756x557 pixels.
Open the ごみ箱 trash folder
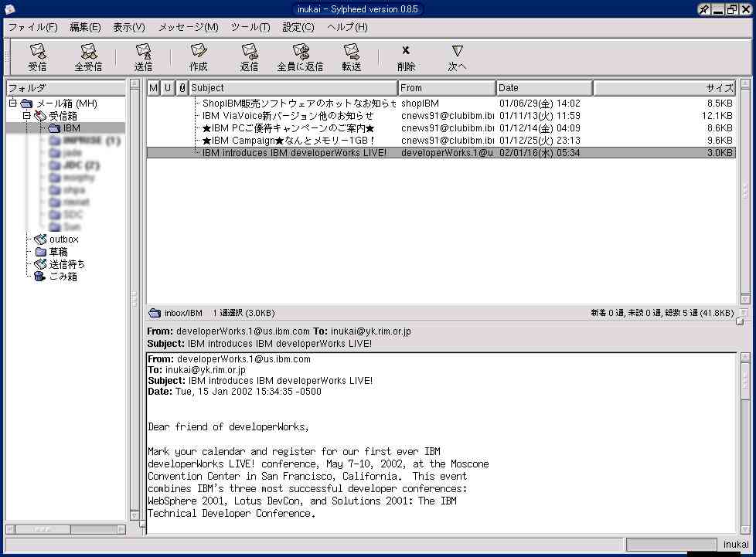pos(63,277)
